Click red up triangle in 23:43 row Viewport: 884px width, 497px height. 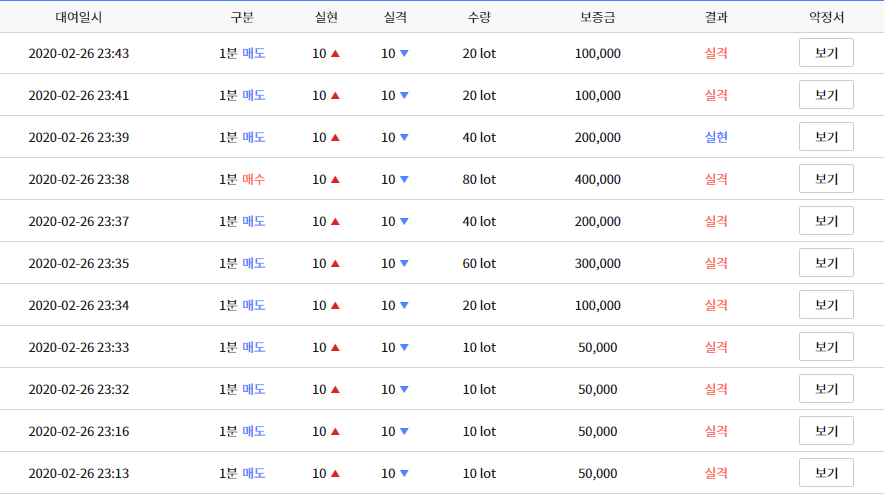(335, 54)
